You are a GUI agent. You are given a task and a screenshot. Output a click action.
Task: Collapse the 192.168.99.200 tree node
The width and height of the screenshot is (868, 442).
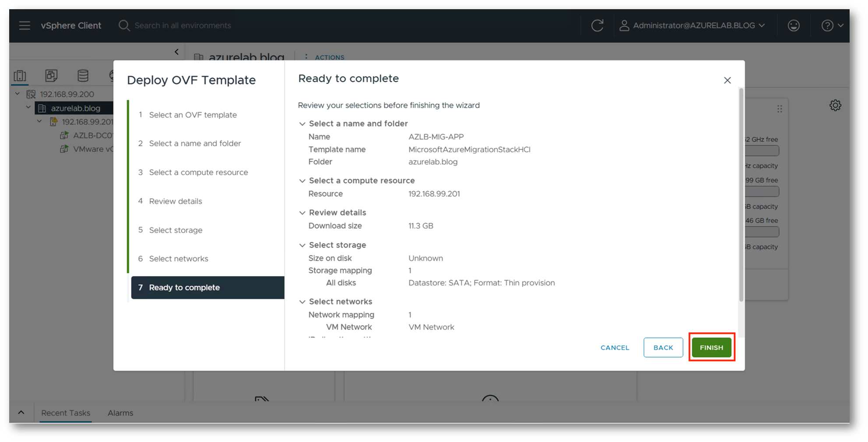[18, 94]
